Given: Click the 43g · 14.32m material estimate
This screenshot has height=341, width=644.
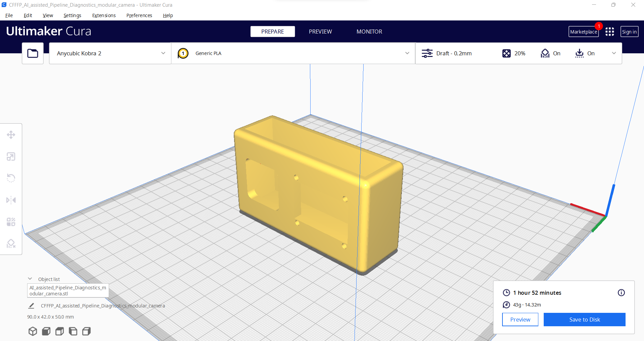Looking at the screenshot, I should click(x=527, y=305).
